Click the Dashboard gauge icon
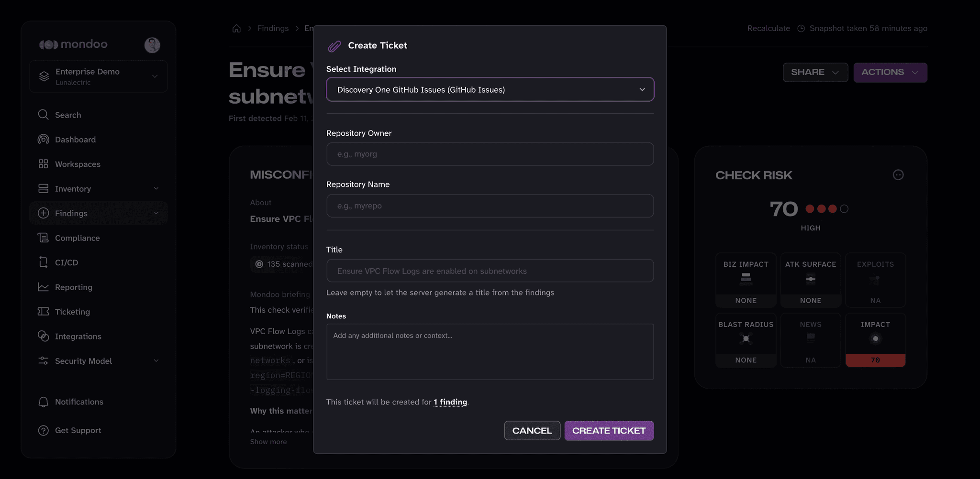Screen dimensions: 980x479 43,139
